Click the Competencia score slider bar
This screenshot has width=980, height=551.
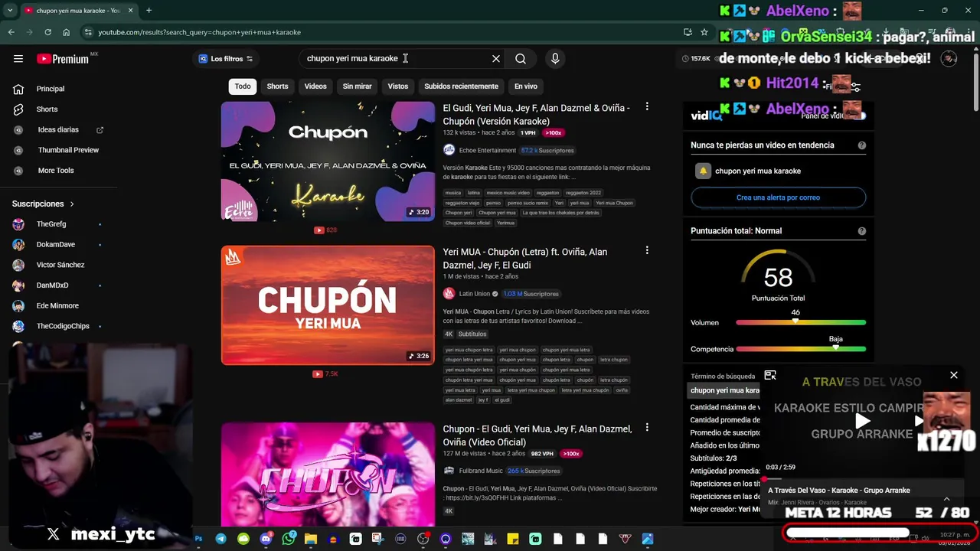[801, 349]
